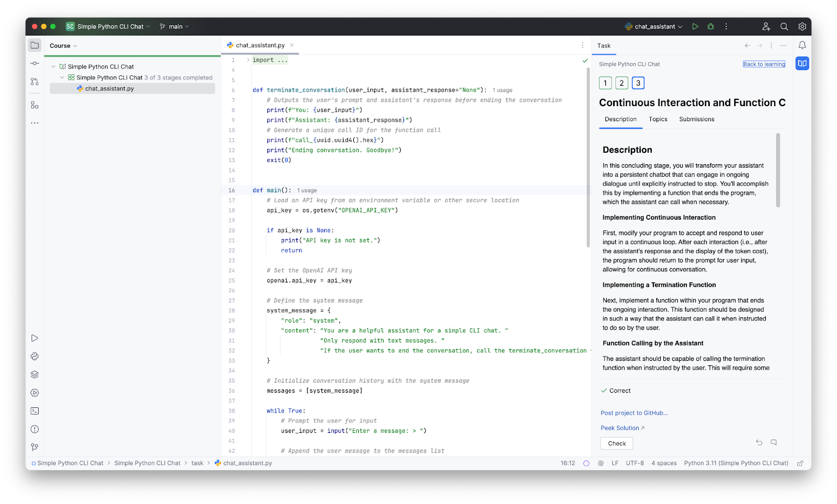The height and width of the screenshot is (504, 837).
Task: Open the Run tool window
Action: click(x=35, y=338)
